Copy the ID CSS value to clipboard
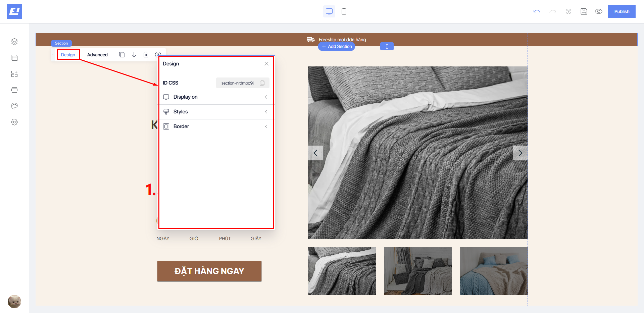The image size is (644, 313). tap(262, 83)
